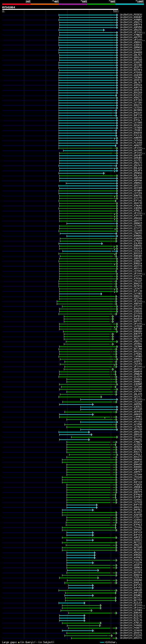Open hit UniRef100_B9GG56
Screen dimensions: 146x644
tap(131, 309)
